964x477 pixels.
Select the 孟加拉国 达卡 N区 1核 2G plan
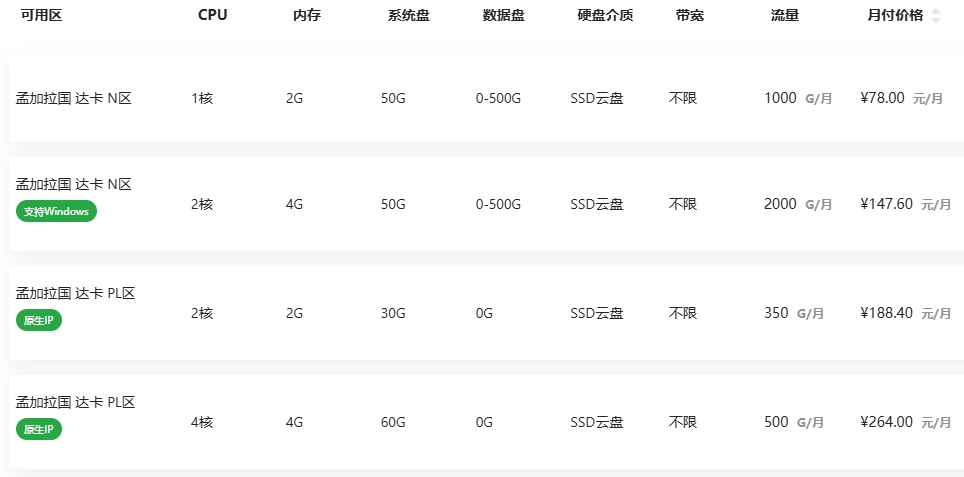click(x=74, y=98)
